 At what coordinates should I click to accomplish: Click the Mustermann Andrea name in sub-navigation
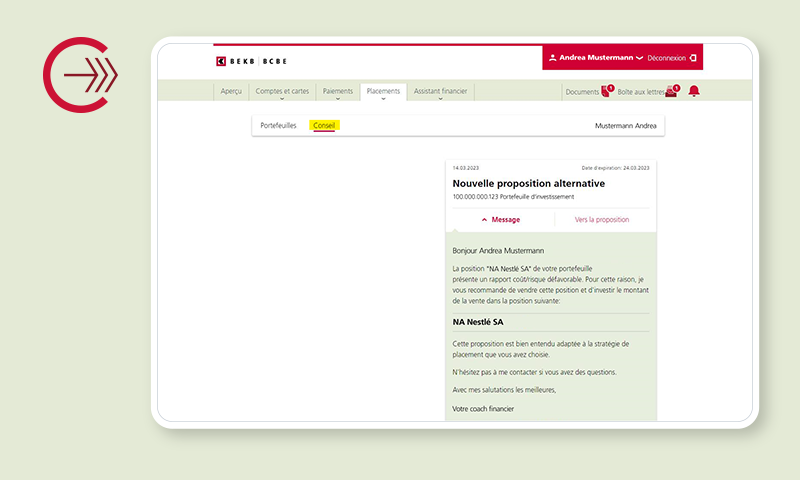coord(625,126)
